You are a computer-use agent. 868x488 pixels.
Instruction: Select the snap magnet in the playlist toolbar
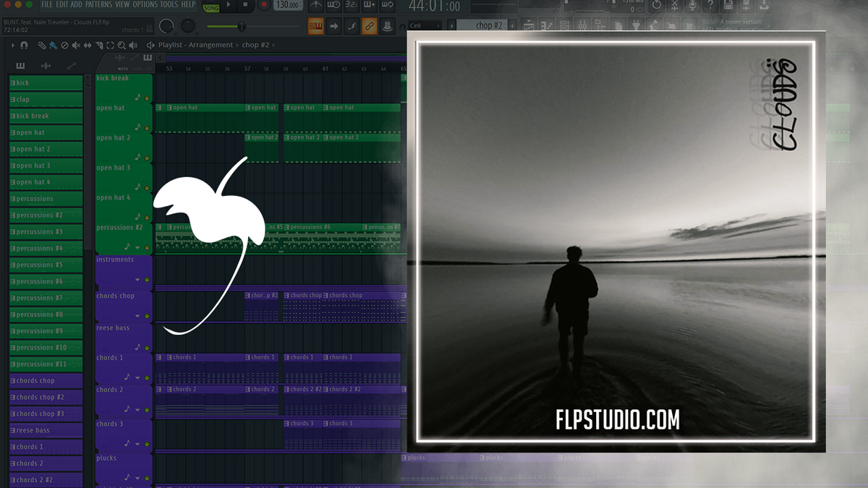tap(25, 44)
